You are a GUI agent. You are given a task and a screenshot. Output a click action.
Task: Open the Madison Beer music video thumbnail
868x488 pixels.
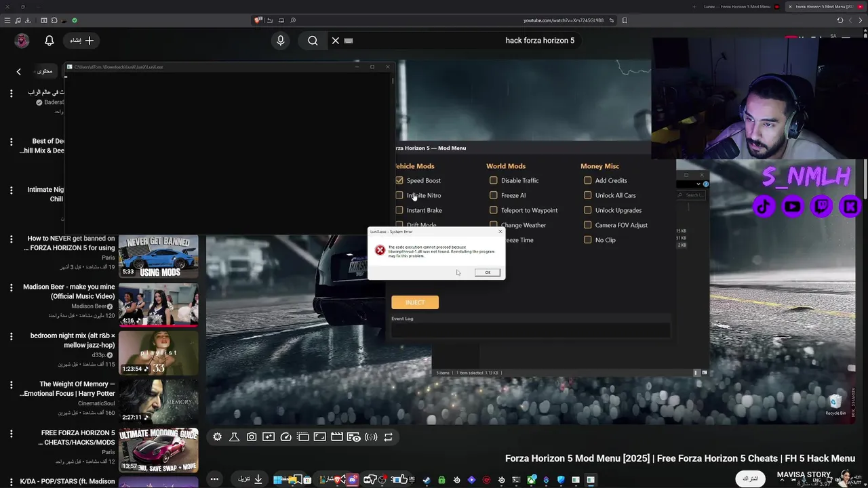pyautogui.click(x=159, y=304)
